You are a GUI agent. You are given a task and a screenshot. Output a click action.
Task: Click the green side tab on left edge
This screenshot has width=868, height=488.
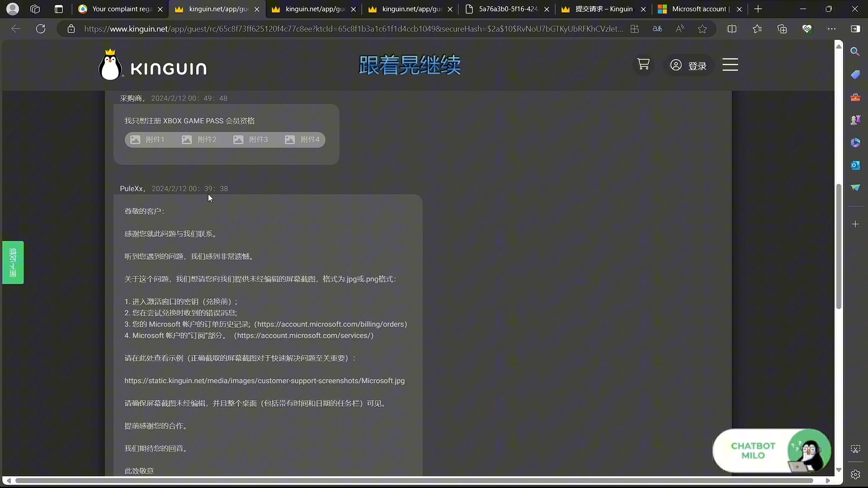click(x=13, y=263)
